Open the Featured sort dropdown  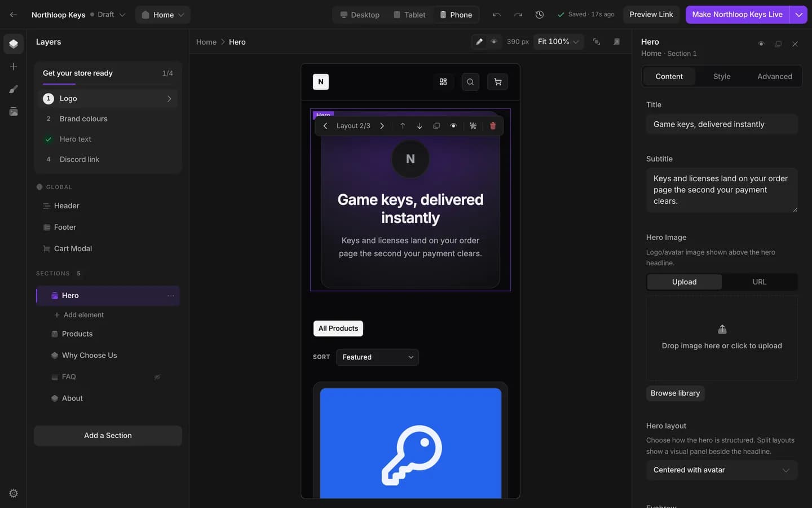377,357
